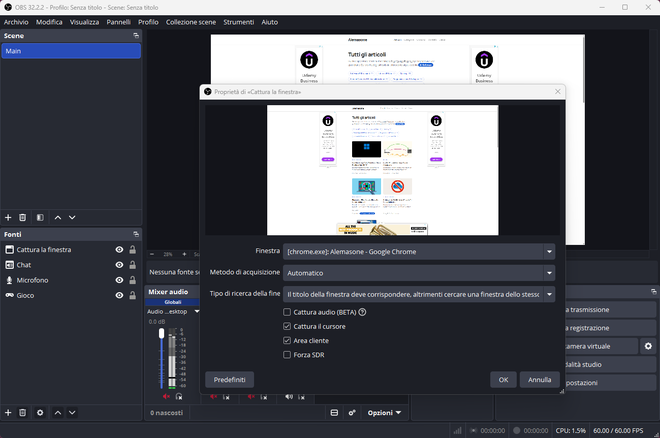
Task: Lock the Cattura la finestra source
Action: point(133,250)
